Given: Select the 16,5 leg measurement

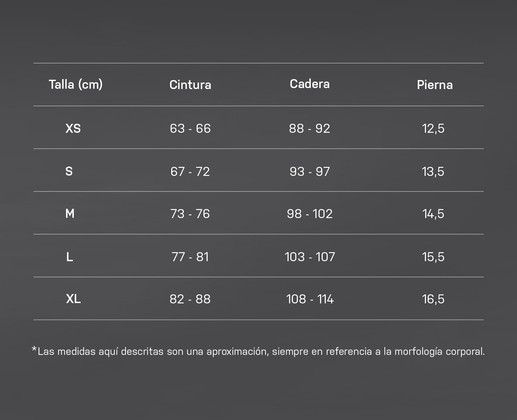Looking at the screenshot, I should (433, 299).
